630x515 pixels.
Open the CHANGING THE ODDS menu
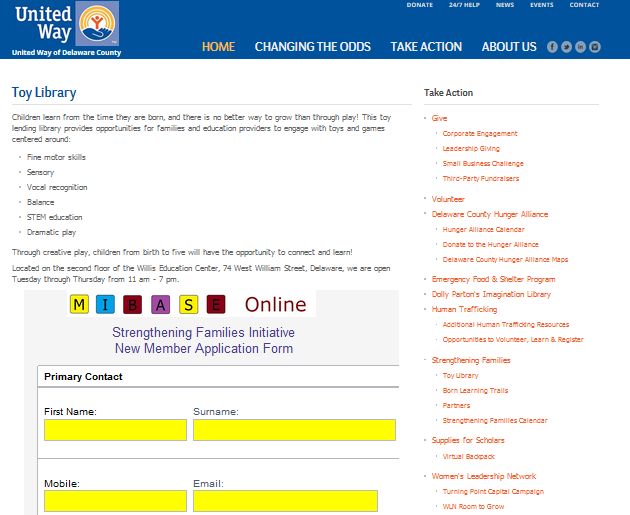point(313,47)
